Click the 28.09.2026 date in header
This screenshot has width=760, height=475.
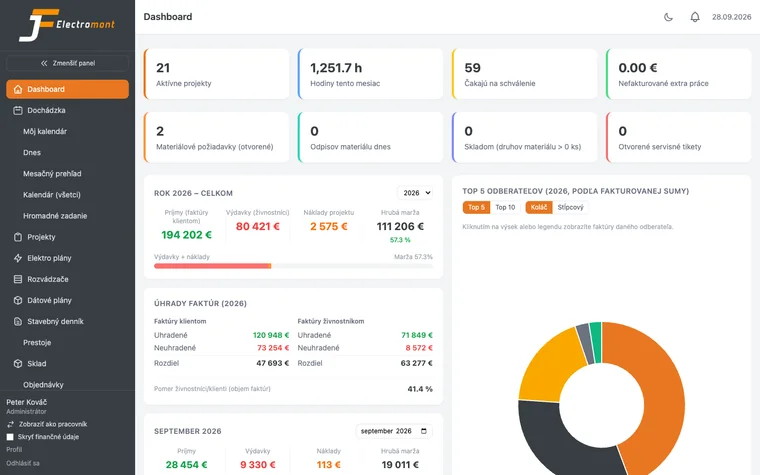(x=731, y=17)
